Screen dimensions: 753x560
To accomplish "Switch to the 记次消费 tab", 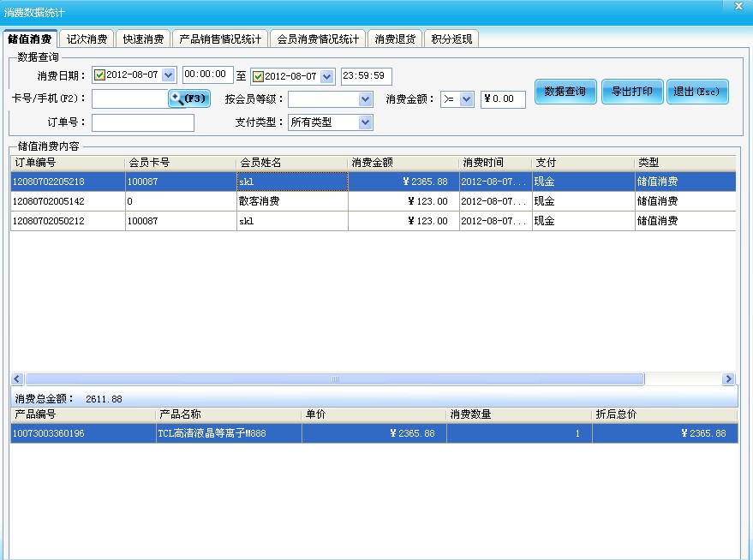I will (87, 39).
